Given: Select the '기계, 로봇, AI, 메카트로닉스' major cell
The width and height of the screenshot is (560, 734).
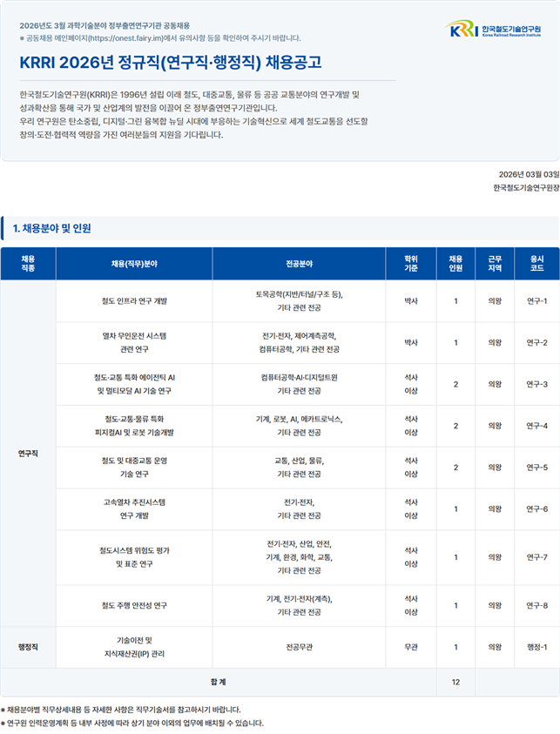Looking at the screenshot, I should pyautogui.click(x=299, y=426).
